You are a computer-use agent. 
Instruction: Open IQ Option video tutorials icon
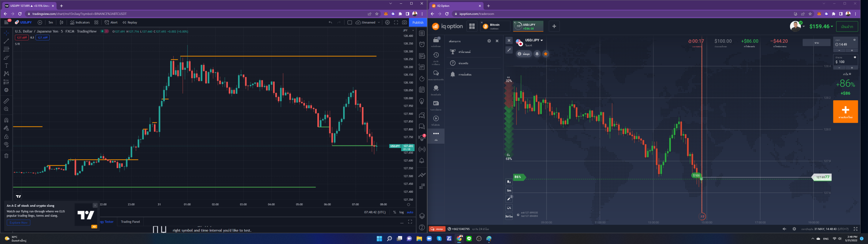pos(436,119)
